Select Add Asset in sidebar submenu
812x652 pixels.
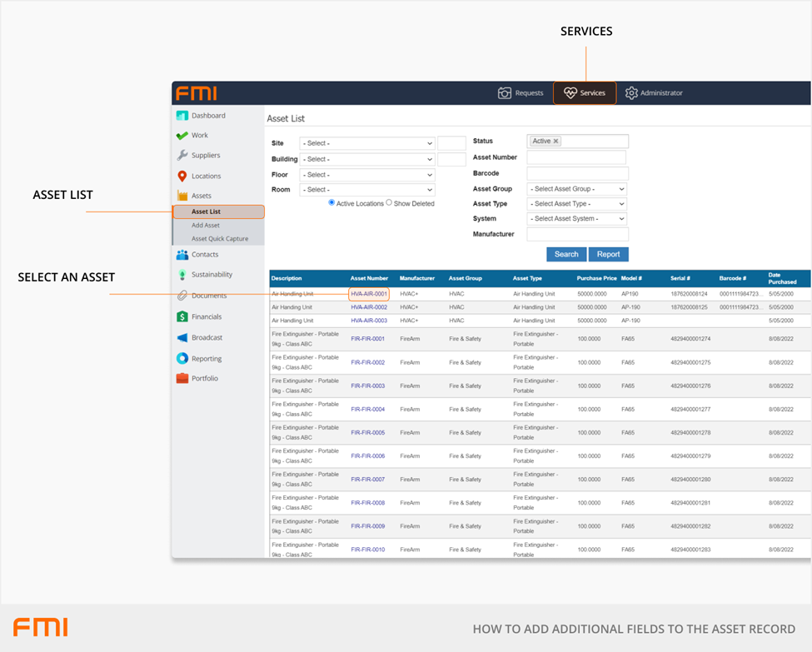[x=206, y=226]
